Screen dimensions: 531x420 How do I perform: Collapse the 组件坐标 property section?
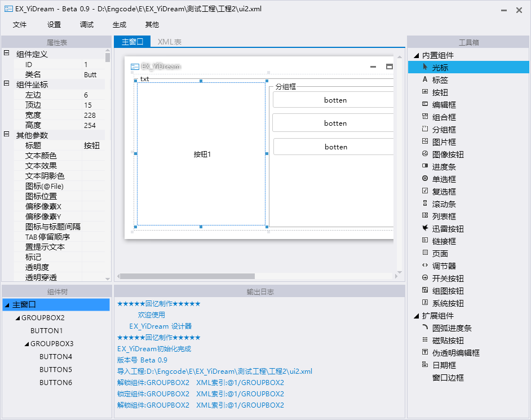coord(7,85)
